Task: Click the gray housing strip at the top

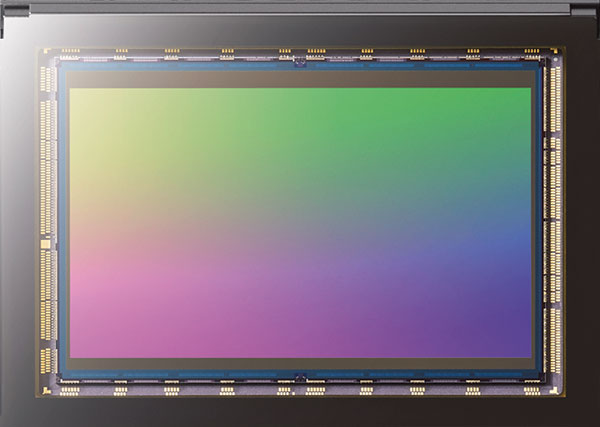Action: (300, 6)
